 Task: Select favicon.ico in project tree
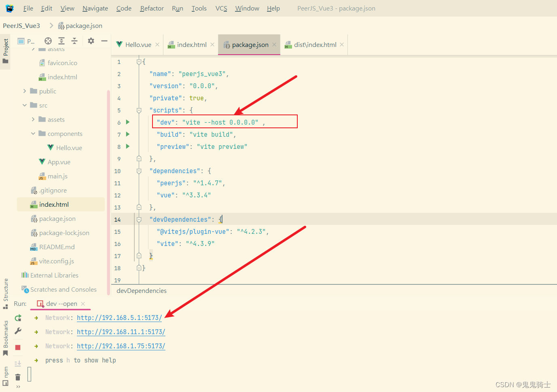(62, 63)
